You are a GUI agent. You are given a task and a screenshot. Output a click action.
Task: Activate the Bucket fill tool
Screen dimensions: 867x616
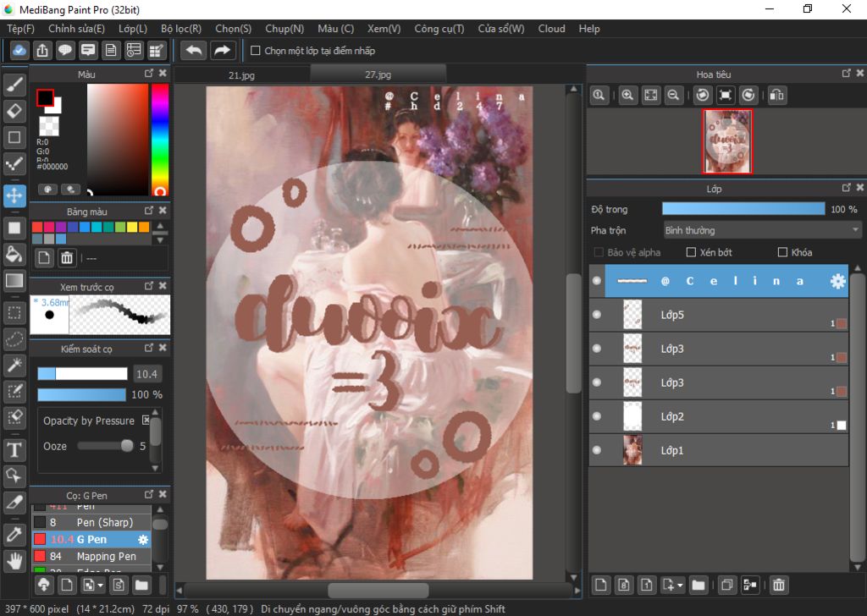[14, 255]
